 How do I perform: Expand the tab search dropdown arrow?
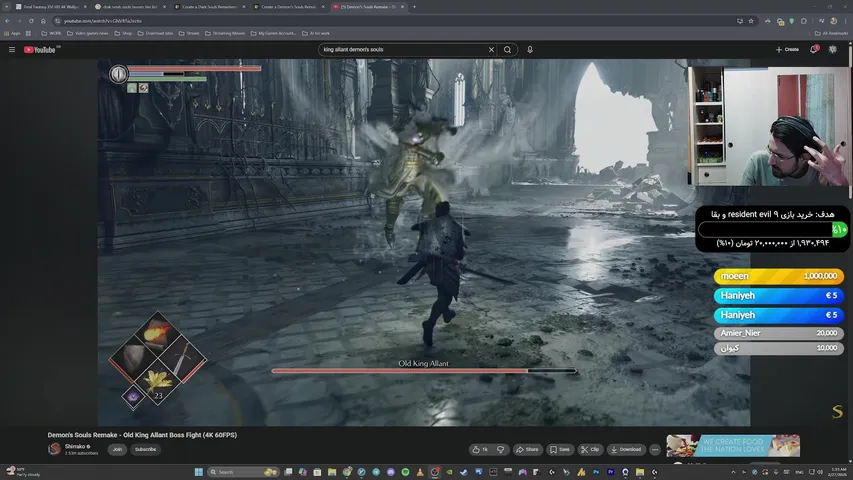6,7
